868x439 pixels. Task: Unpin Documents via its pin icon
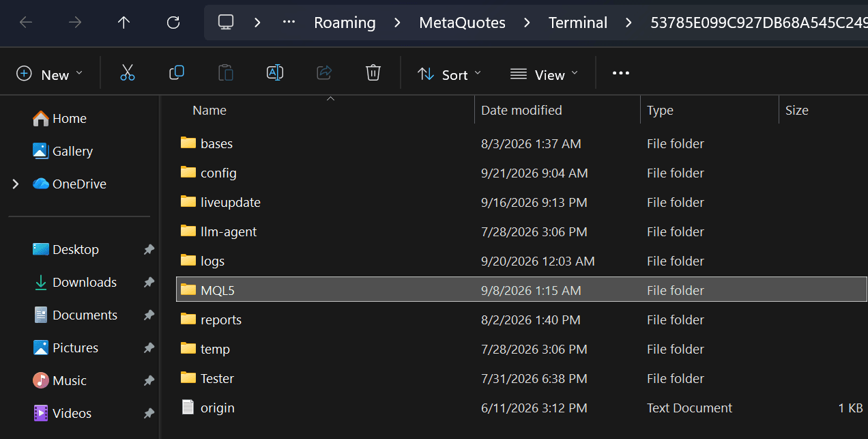tap(149, 315)
